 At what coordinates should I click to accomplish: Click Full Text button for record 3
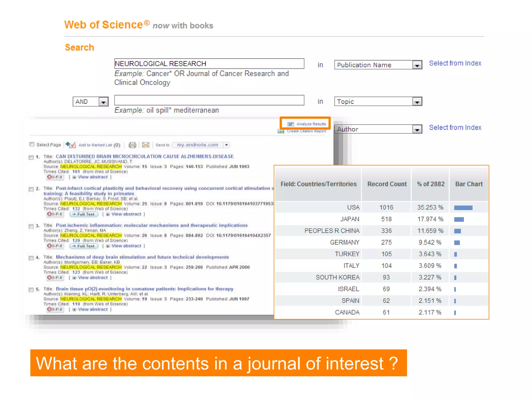pyautogui.click(x=84, y=246)
